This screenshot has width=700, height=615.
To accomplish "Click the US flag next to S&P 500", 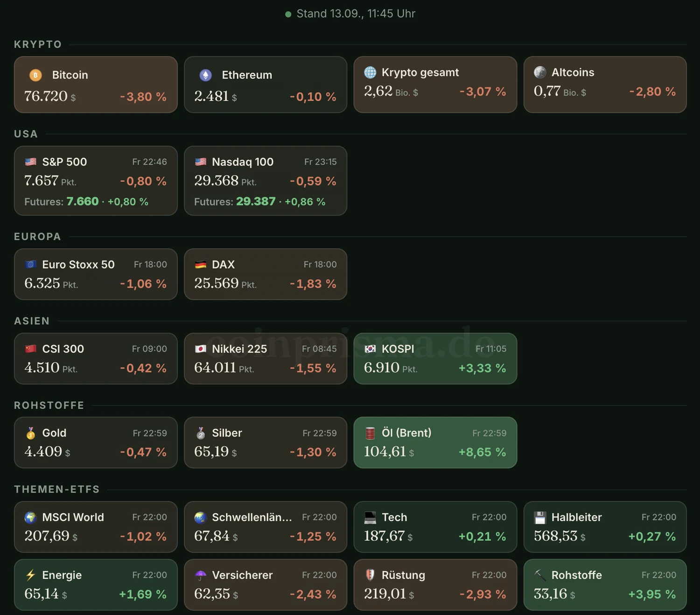I will [31, 162].
